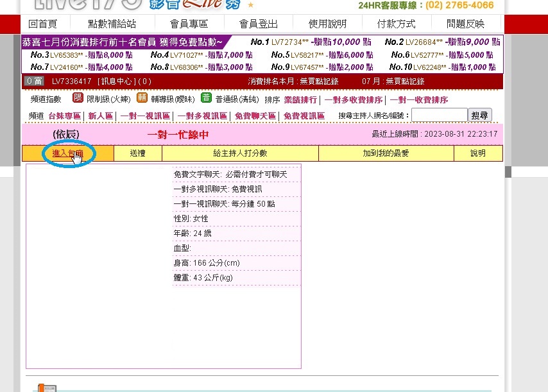Click the No.7 LV24160** ranking entry
This screenshot has height=392, width=548.
[x=81, y=67]
